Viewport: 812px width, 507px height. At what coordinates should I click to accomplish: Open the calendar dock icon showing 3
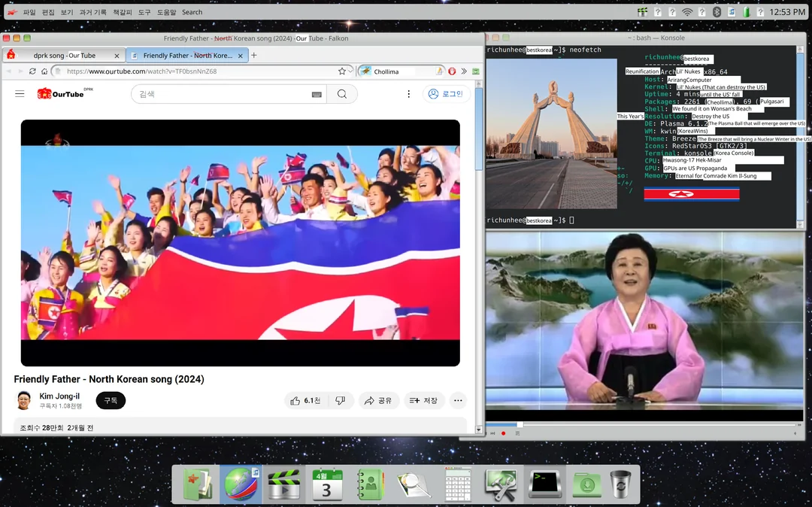[x=327, y=484]
